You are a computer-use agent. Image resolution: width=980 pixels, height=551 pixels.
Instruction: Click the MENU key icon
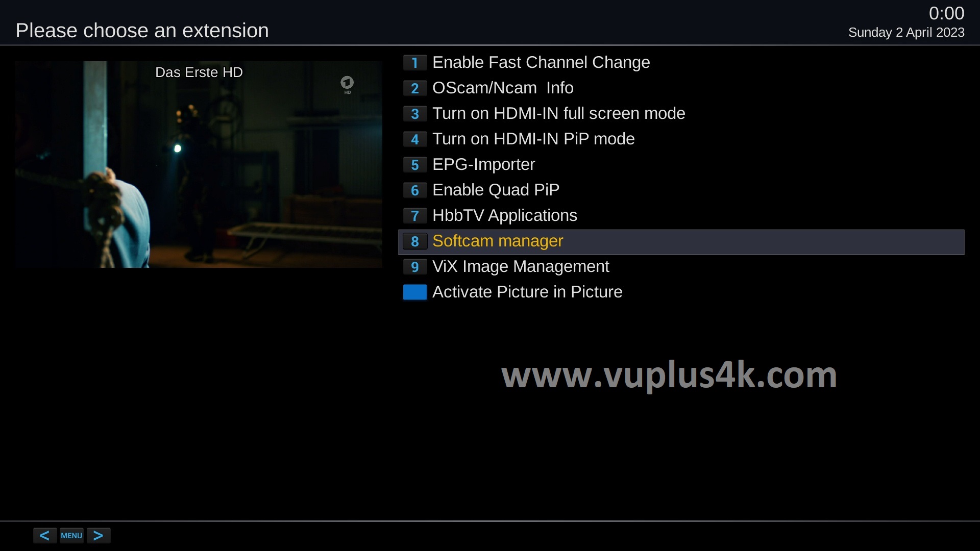(71, 536)
